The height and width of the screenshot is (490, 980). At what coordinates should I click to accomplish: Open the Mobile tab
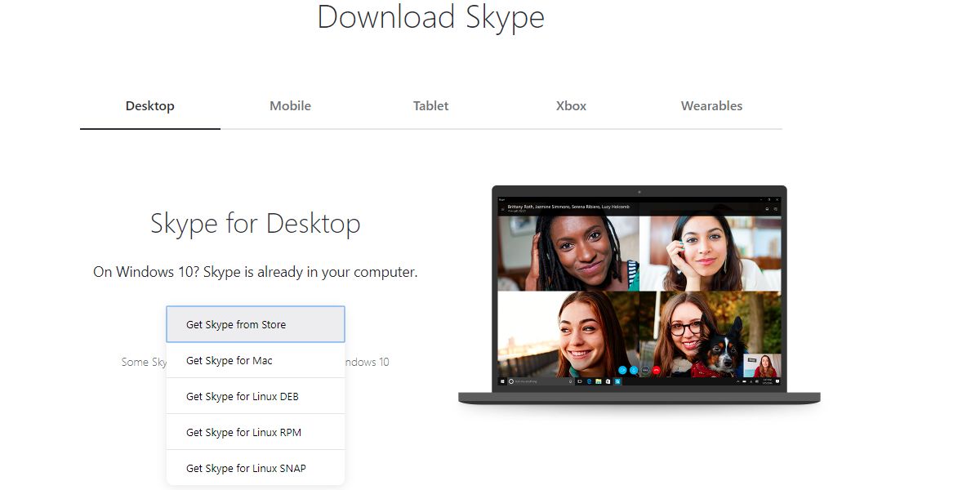(291, 106)
